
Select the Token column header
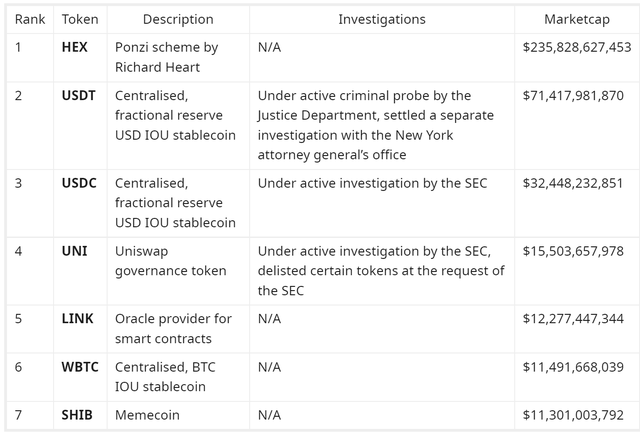[80, 19]
